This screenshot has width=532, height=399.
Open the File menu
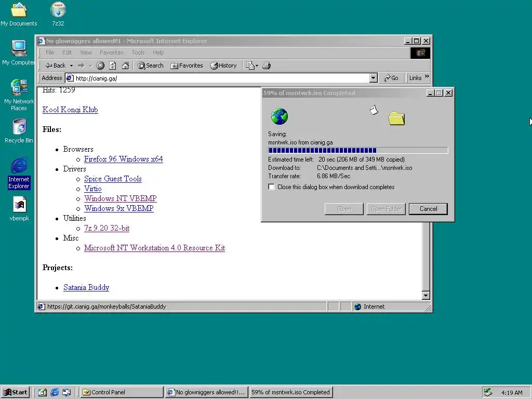[50, 52]
